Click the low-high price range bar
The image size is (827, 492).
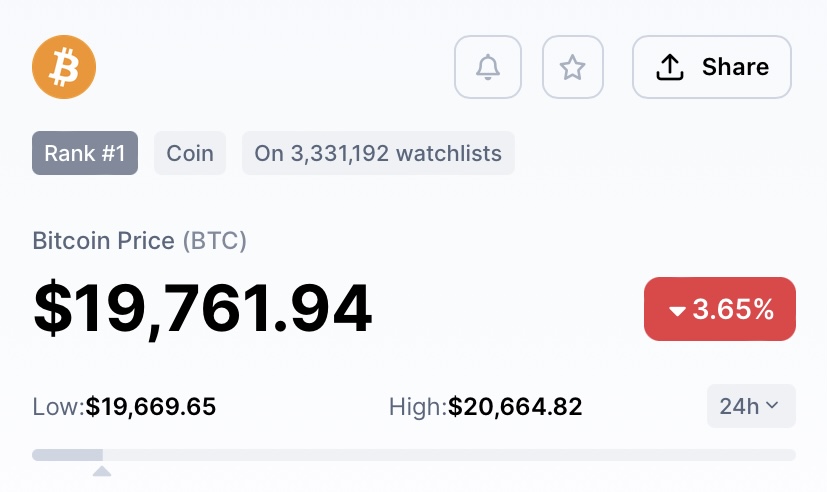pyautogui.click(x=414, y=455)
